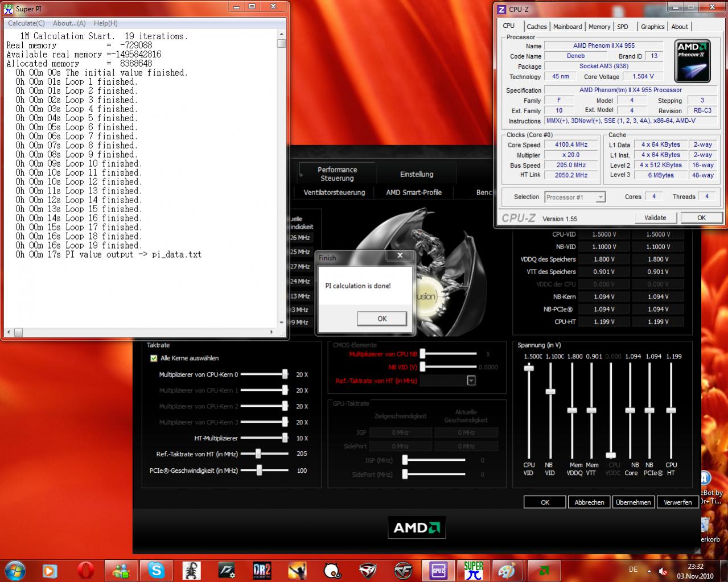The width and height of the screenshot is (728, 582).
Task: Open Help(H) menu in Super PI
Action: (x=105, y=23)
